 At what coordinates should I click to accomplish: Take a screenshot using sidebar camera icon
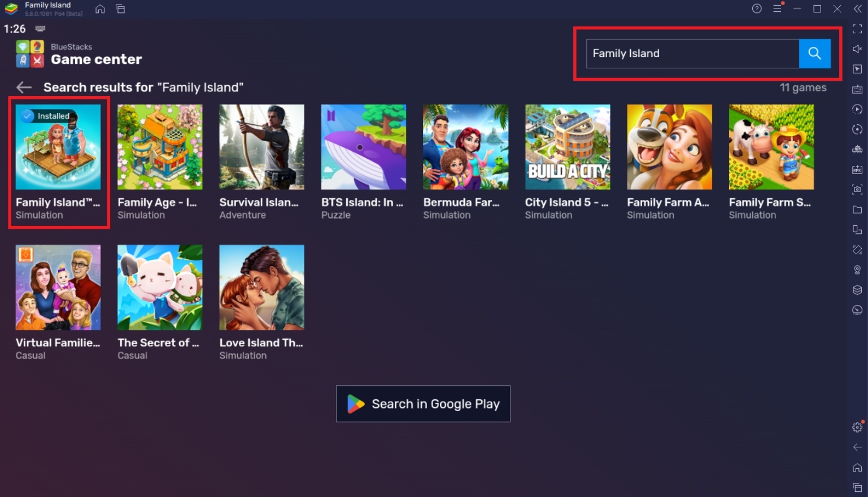tap(857, 189)
